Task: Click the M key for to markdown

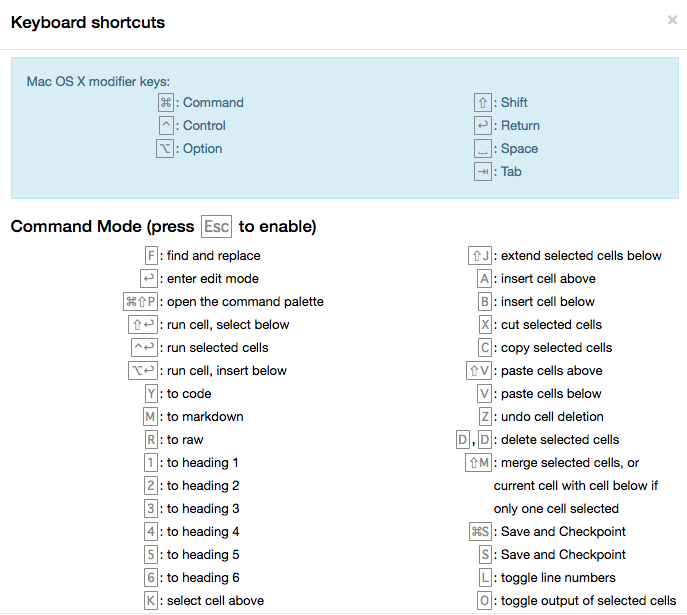Action: [150, 417]
